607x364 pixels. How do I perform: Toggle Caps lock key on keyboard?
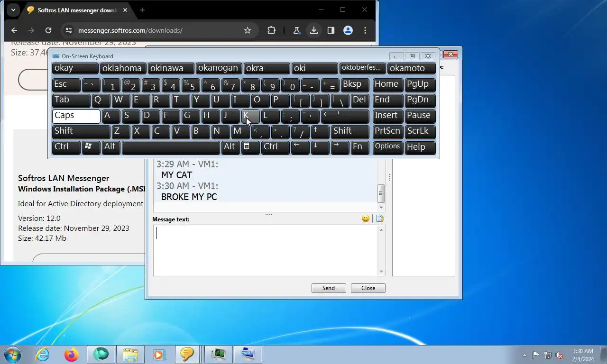[76, 116]
